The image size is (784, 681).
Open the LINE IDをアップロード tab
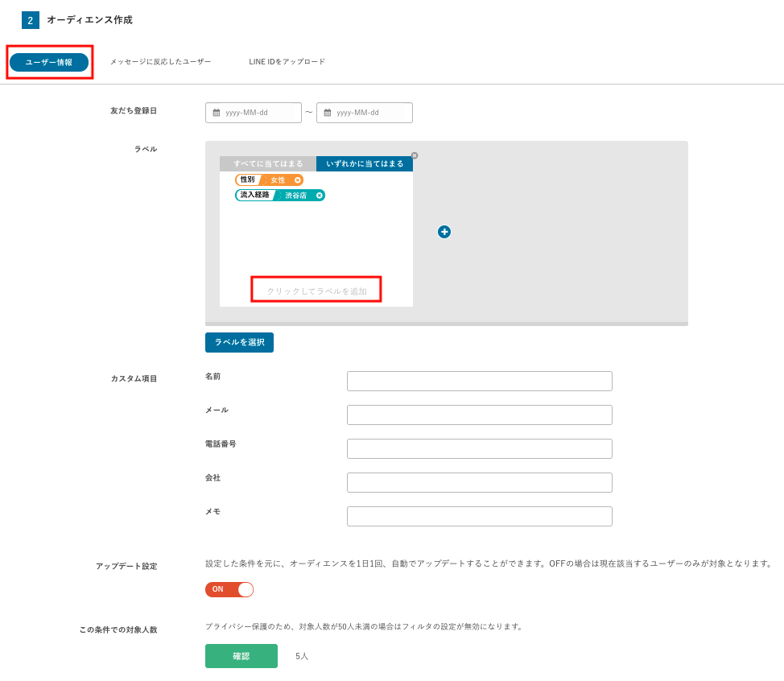(287, 62)
